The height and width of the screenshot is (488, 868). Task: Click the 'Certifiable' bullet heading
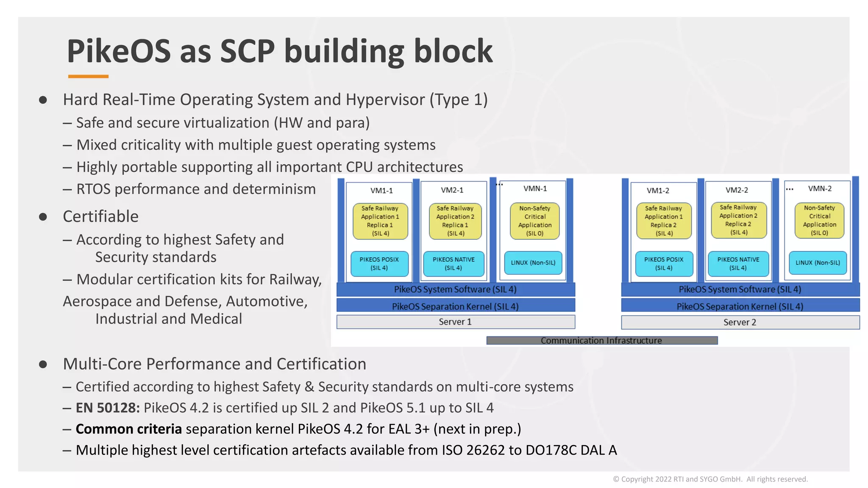click(101, 216)
